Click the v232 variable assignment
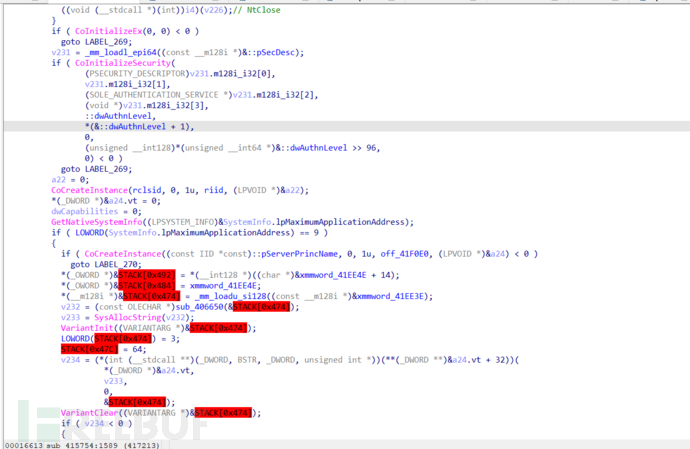Viewport: 690px width, 449px height. pyautogui.click(x=70, y=306)
